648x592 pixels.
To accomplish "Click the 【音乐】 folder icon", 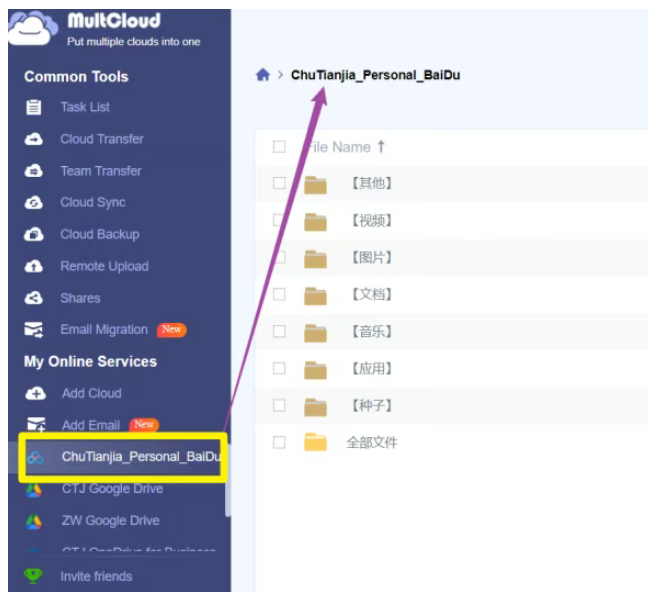I will (315, 333).
